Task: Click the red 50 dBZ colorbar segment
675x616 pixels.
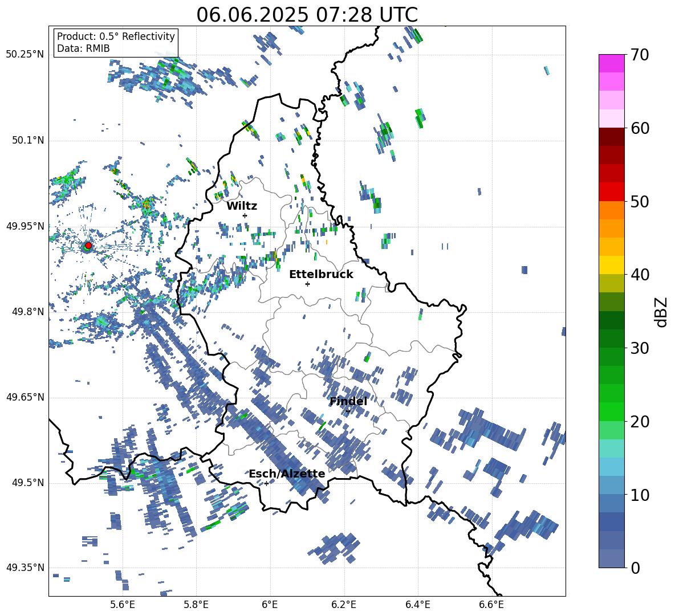Action: [611, 192]
